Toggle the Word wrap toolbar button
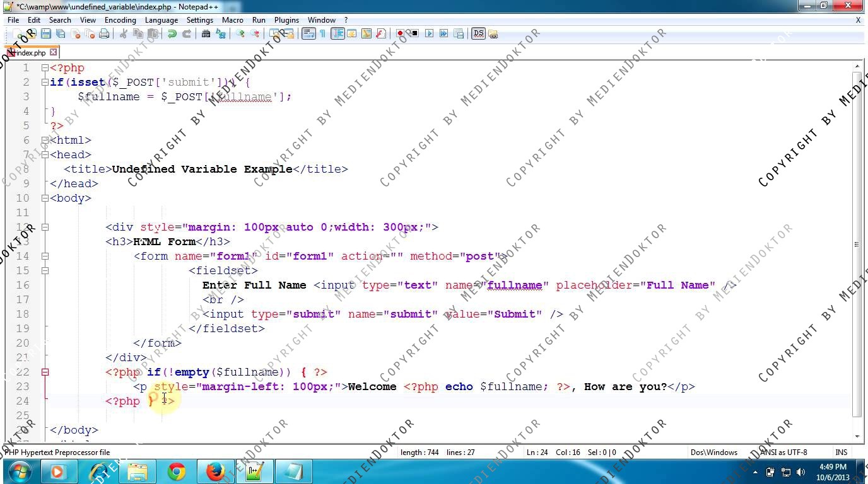The width and height of the screenshot is (868, 484). click(308, 34)
